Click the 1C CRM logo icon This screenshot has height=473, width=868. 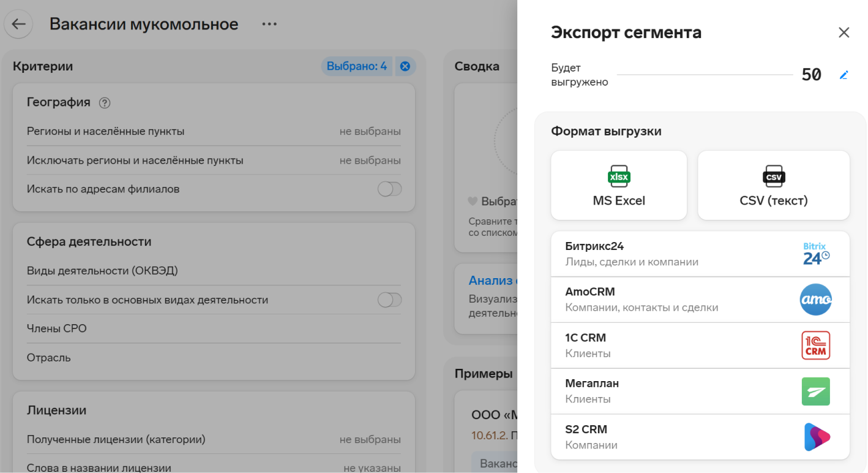816,346
